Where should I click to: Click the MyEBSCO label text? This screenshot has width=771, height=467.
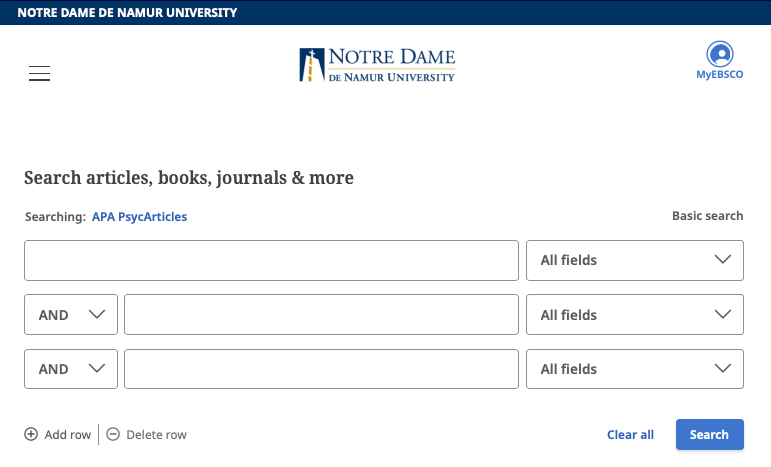pyautogui.click(x=719, y=75)
